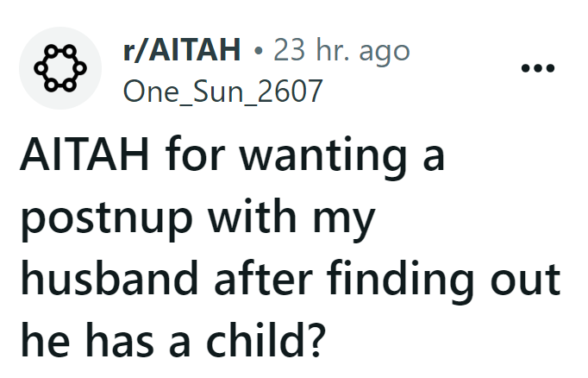Visit the One_Sun_2607 user profile
The height and width of the screenshot is (378, 588).
click(222, 90)
